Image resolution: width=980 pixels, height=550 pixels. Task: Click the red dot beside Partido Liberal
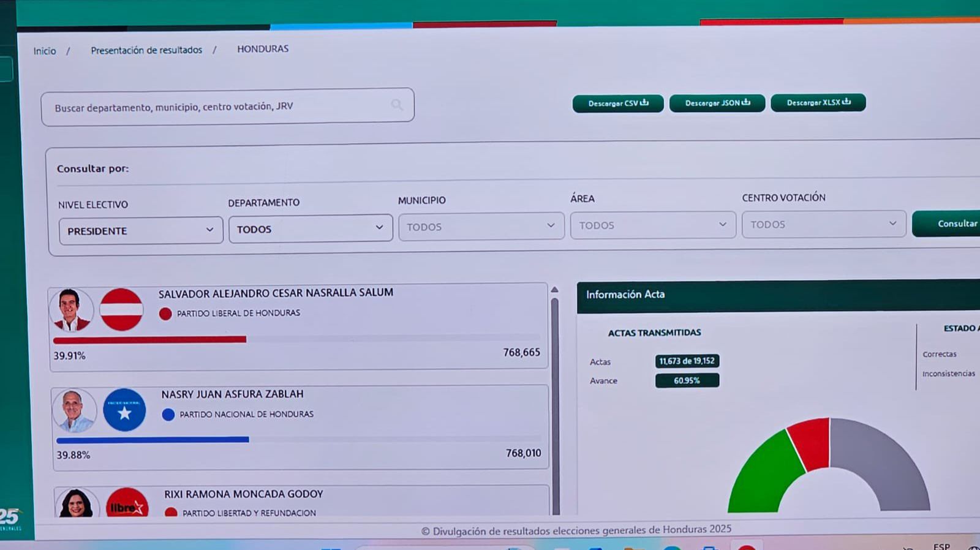165,314
